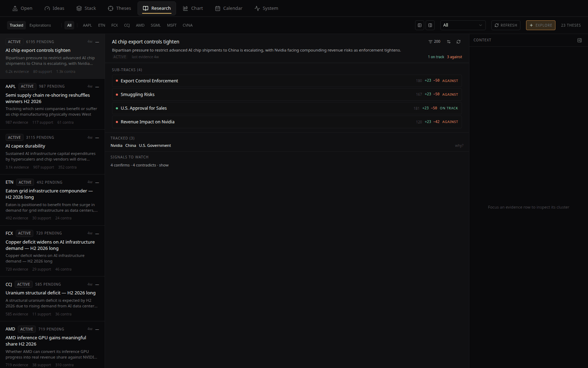Screen dimensions: 588x368
Task: Open the All filter dropdown
Action: [463, 25]
